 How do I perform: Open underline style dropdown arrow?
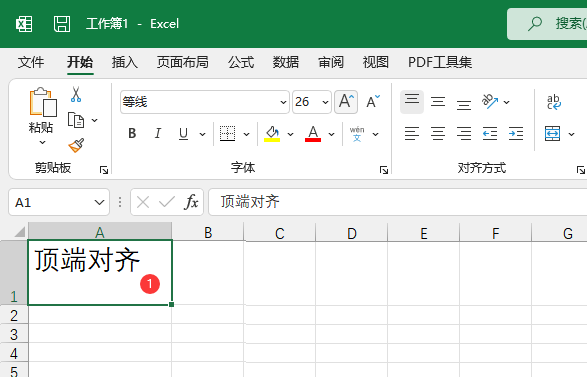[x=202, y=134]
